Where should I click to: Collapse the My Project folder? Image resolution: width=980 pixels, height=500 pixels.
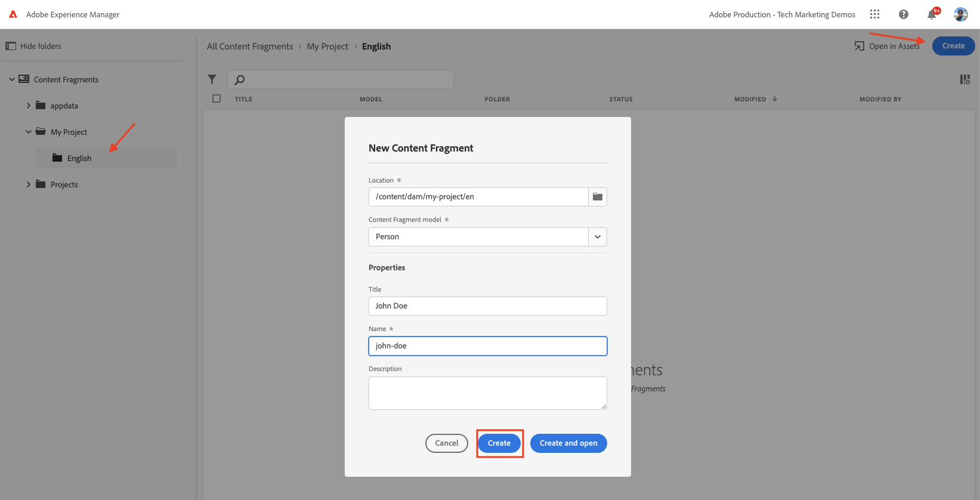(x=28, y=132)
